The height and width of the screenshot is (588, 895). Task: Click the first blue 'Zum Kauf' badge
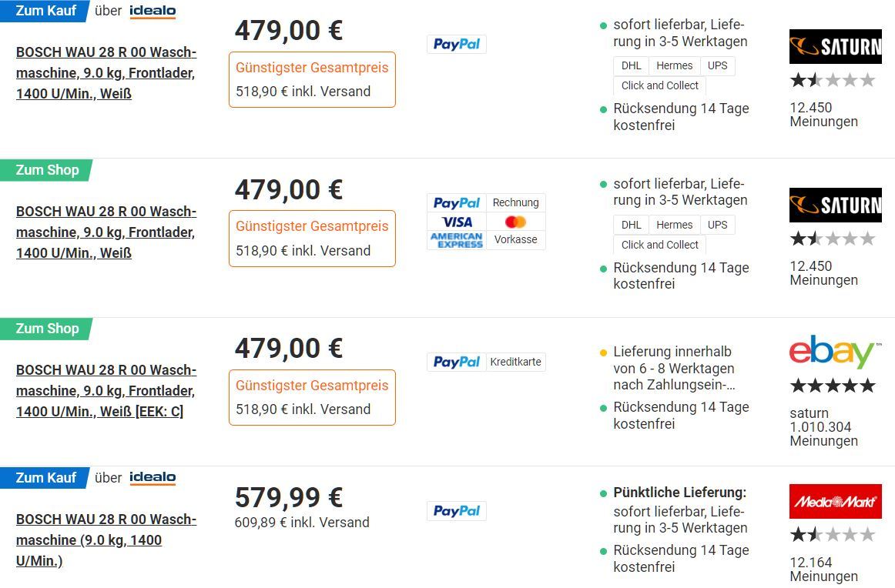point(45,11)
